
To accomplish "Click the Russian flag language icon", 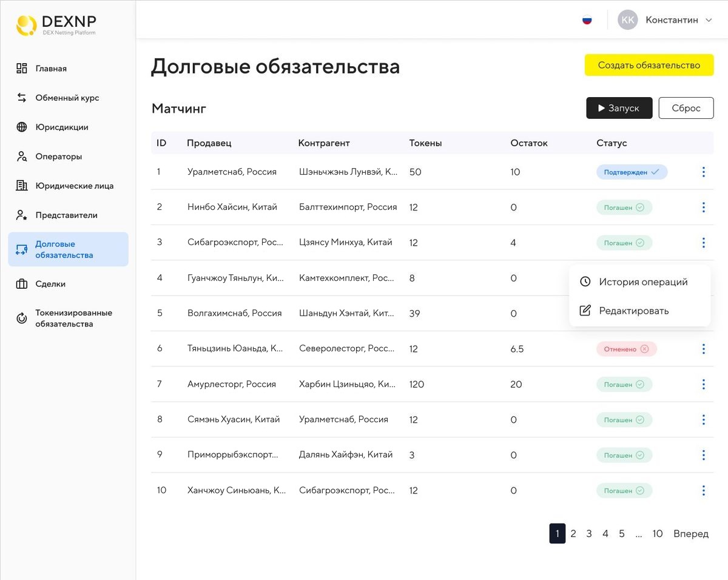I will coord(587,20).
